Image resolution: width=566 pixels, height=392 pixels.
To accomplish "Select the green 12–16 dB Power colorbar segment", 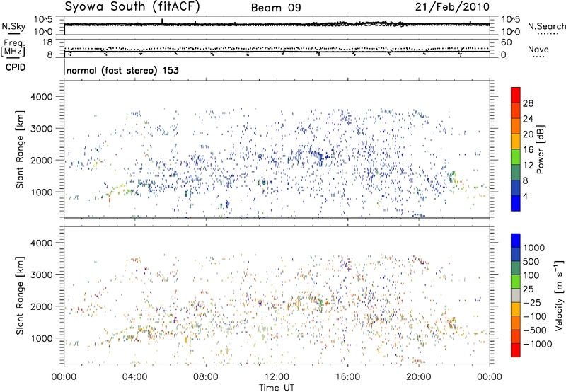I will 516,156.
